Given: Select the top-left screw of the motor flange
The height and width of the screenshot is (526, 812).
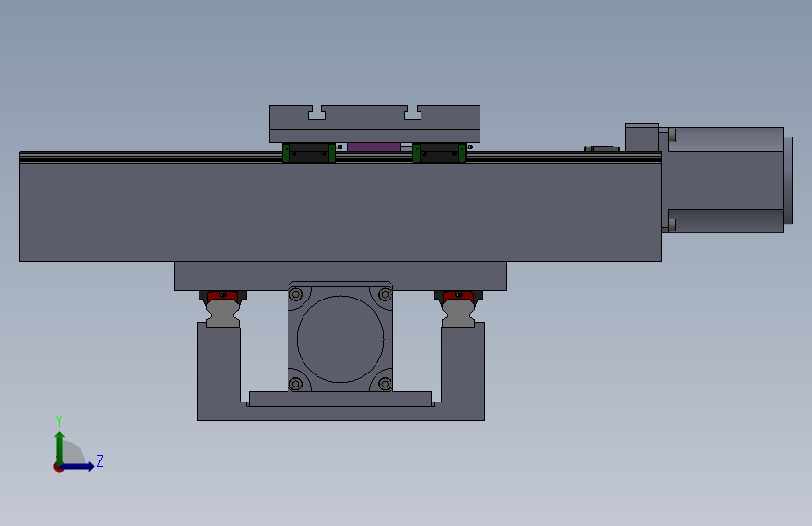Looking at the screenshot, I should point(296,295).
